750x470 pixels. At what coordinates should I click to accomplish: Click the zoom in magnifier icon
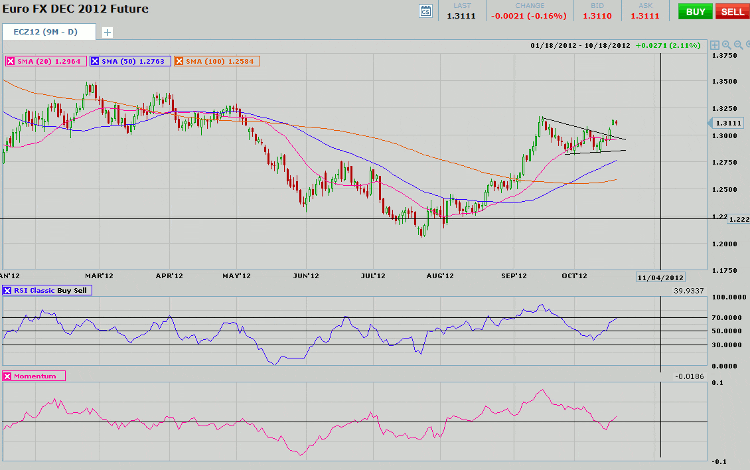click(x=726, y=45)
